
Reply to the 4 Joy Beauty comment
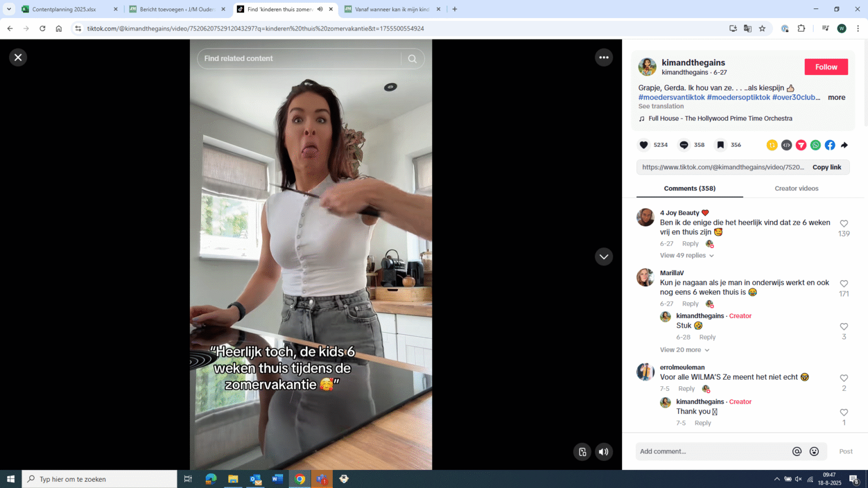coord(690,244)
